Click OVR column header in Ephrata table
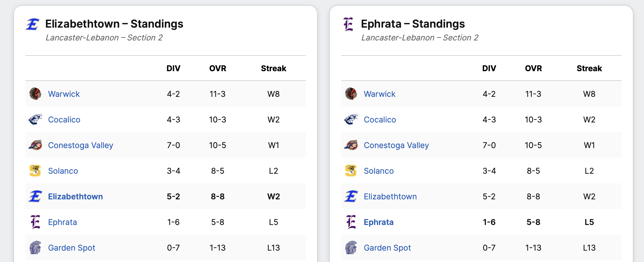The width and height of the screenshot is (644, 262). point(533,68)
